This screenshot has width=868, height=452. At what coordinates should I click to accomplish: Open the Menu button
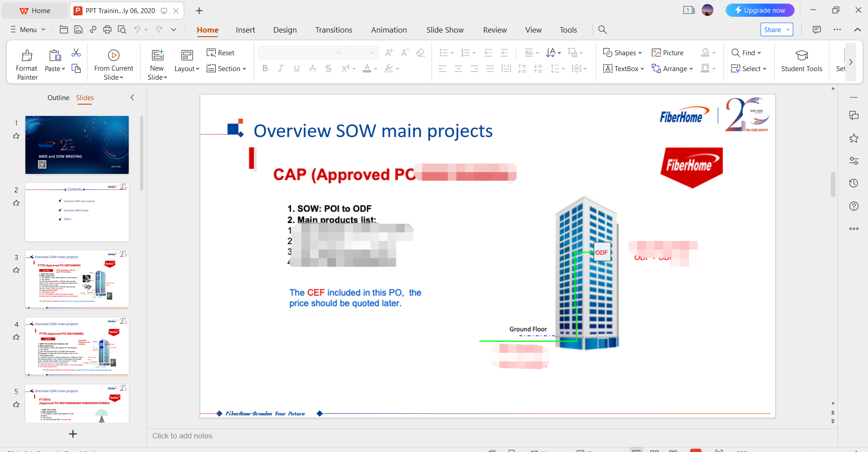[x=28, y=29]
